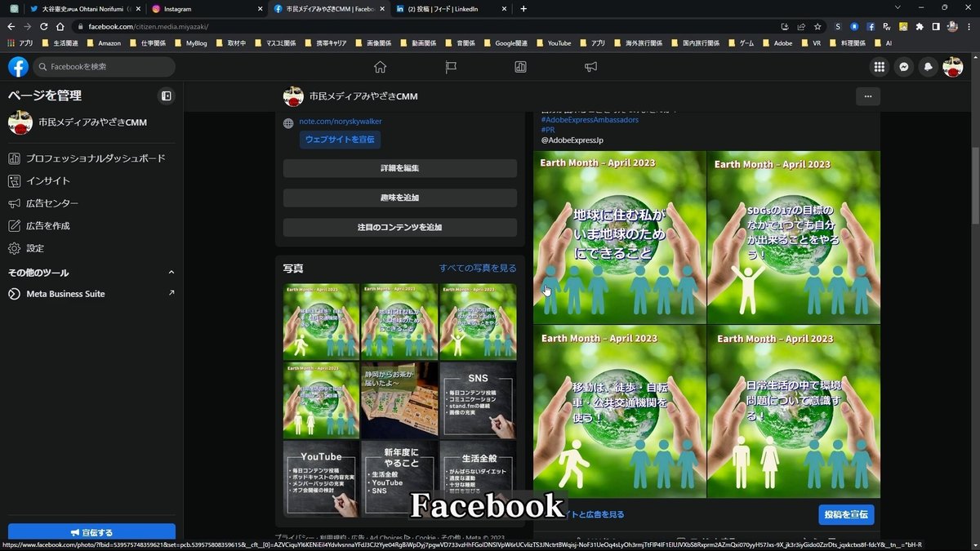This screenshot has height=551, width=980.
Task: Switch to the Instagram browser tab
Action: tap(206, 8)
